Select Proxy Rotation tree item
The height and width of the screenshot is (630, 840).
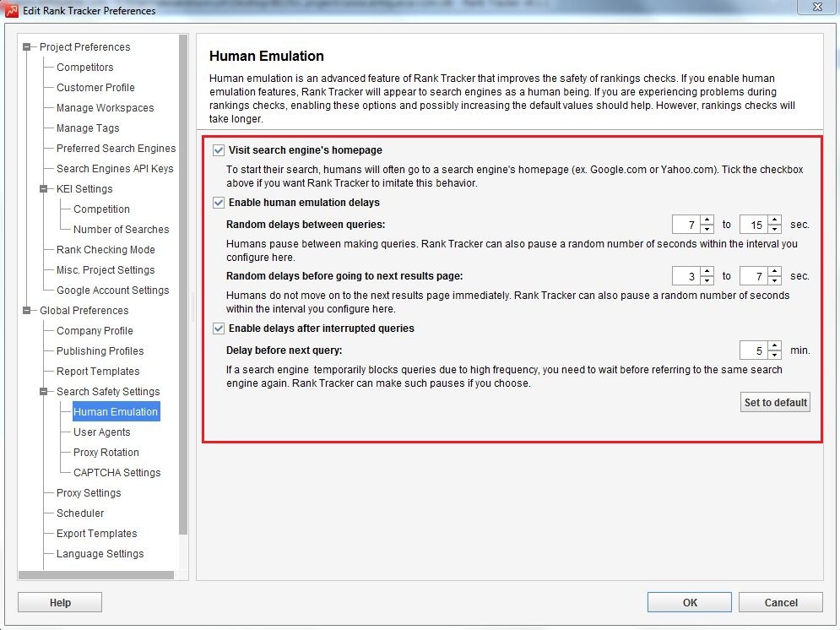pyautogui.click(x=106, y=453)
